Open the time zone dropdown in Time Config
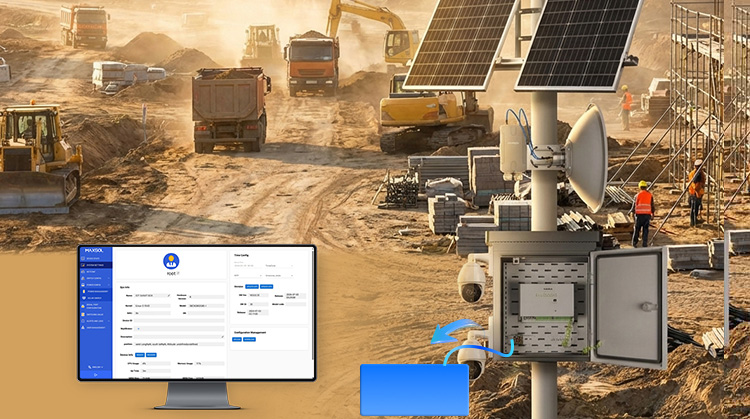The width and height of the screenshot is (750, 419). pyautogui.click(x=279, y=265)
